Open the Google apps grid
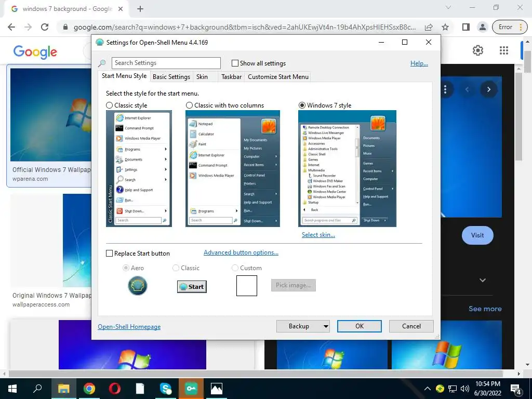 tap(504, 50)
